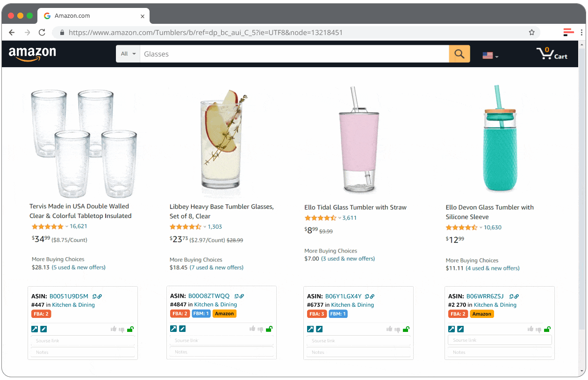588x380 pixels.
Task: Click the star rating under Ello Tidal Glass Tumbler
Action: [320, 218]
